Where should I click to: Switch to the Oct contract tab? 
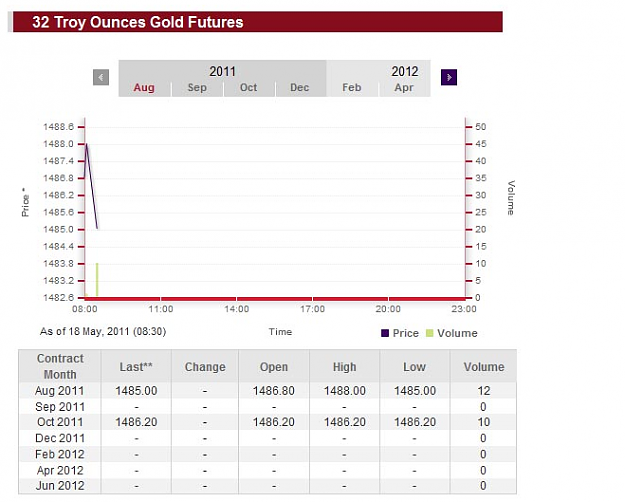(x=248, y=87)
